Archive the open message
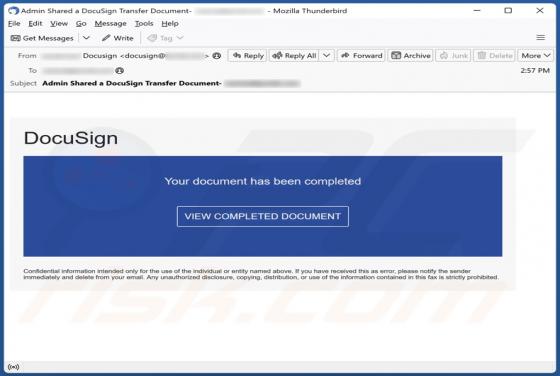Image resolution: width=560 pixels, height=376 pixels. click(x=410, y=56)
